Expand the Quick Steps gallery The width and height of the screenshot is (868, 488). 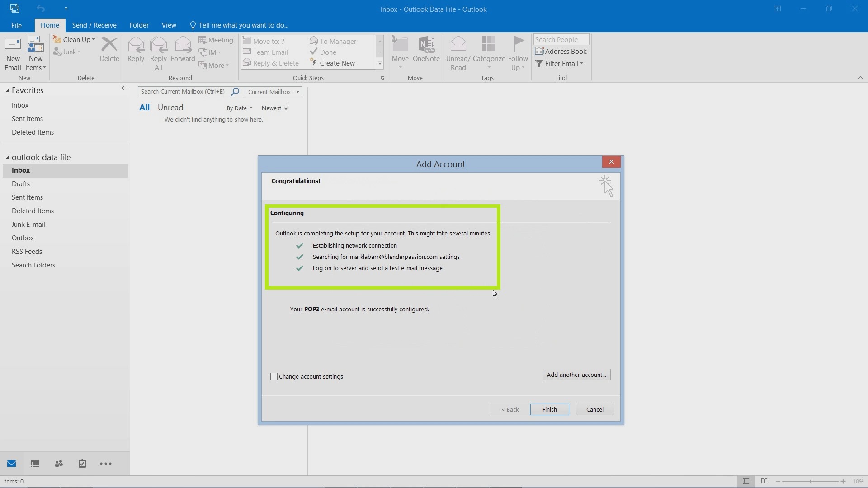380,64
